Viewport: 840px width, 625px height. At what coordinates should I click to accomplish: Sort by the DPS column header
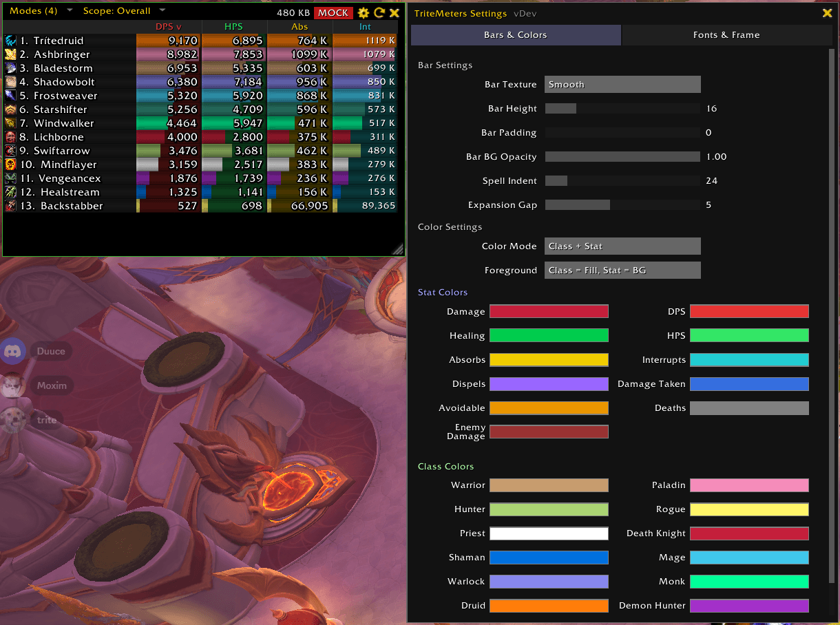point(169,27)
